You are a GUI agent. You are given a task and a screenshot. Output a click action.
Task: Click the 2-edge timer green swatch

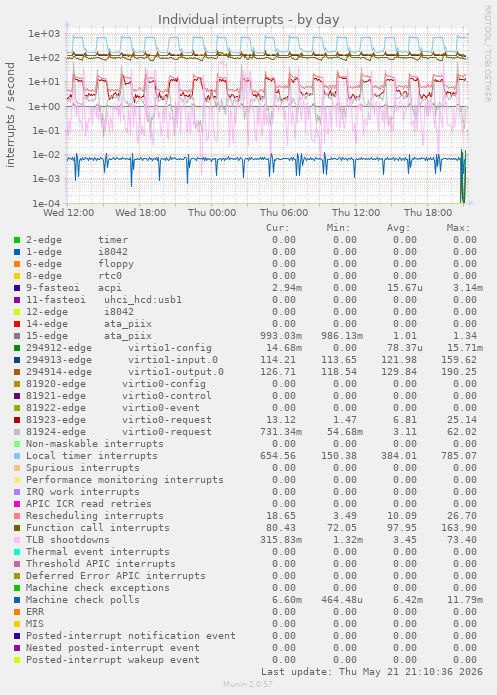click(x=17, y=240)
